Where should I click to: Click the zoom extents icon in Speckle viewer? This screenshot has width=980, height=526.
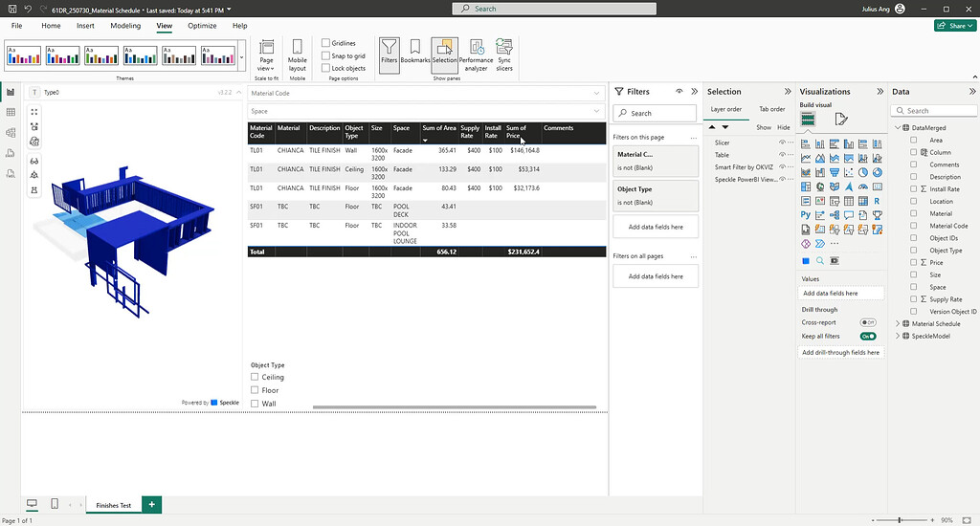point(34,112)
